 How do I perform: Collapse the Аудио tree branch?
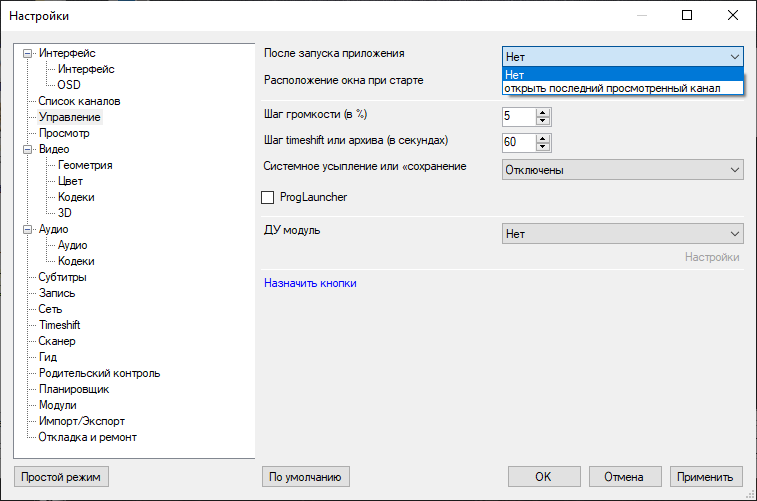[28, 229]
